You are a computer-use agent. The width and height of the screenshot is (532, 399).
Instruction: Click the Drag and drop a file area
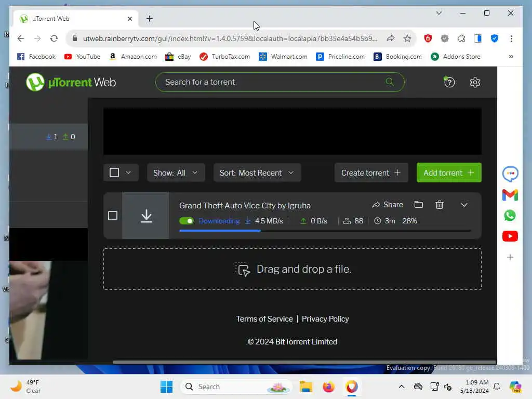292,269
